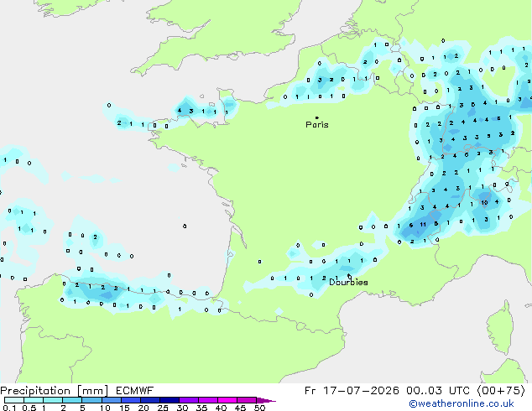The height and width of the screenshot is (411, 532).
Task: Click the 'Precipitation' title word
Action: [x=35, y=391]
